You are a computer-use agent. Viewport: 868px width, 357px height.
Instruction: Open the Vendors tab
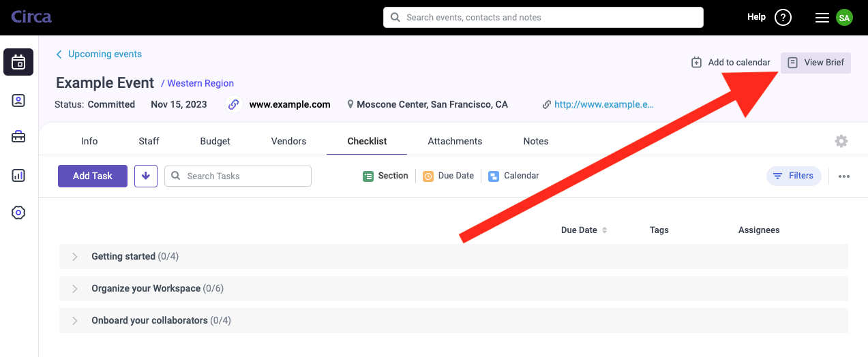pos(288,141)
